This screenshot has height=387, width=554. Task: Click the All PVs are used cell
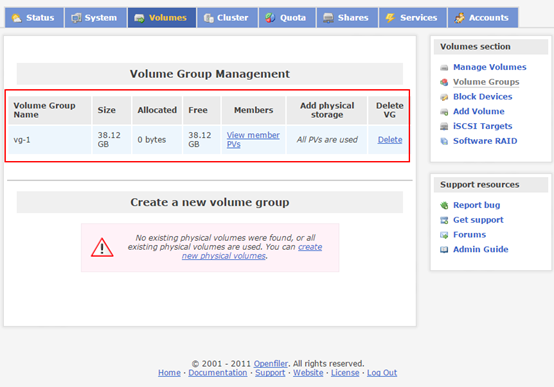click(x=327, y=140)
